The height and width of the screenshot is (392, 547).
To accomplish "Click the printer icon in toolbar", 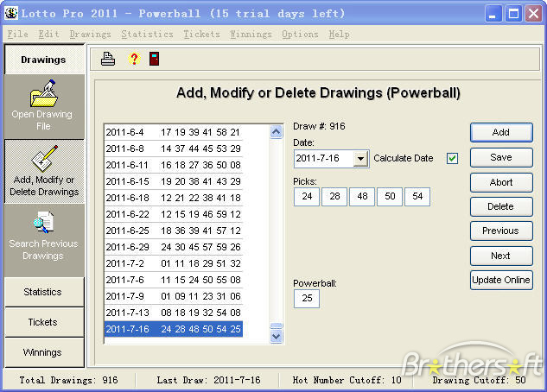I will pyautogui.click(x=108, y=59).
